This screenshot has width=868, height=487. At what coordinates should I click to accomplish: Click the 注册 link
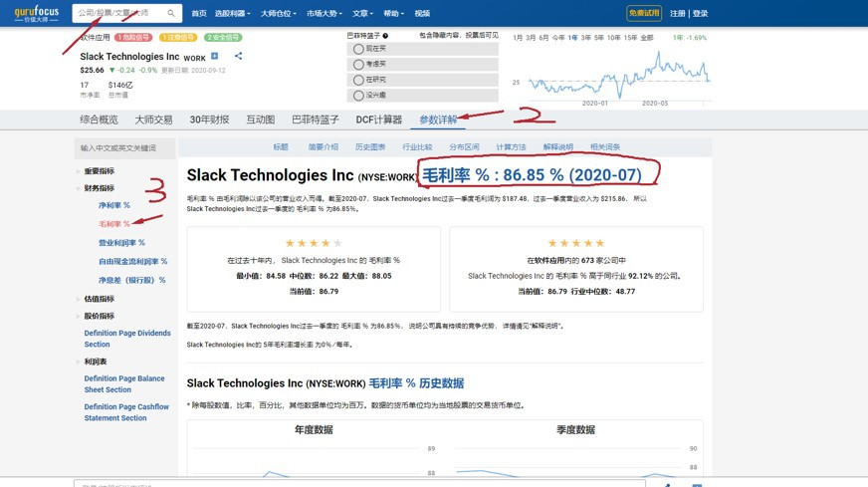678,13
